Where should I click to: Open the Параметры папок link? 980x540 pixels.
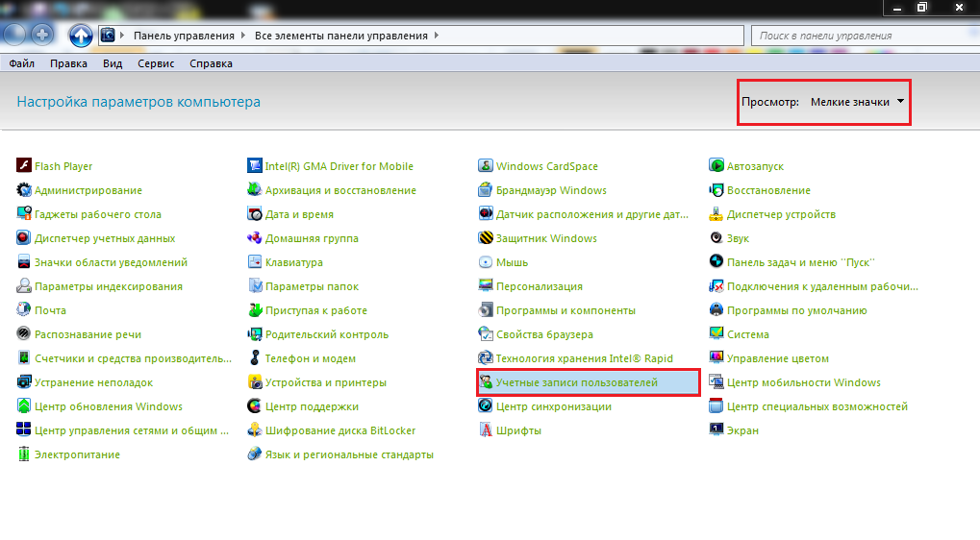(312, 286)
